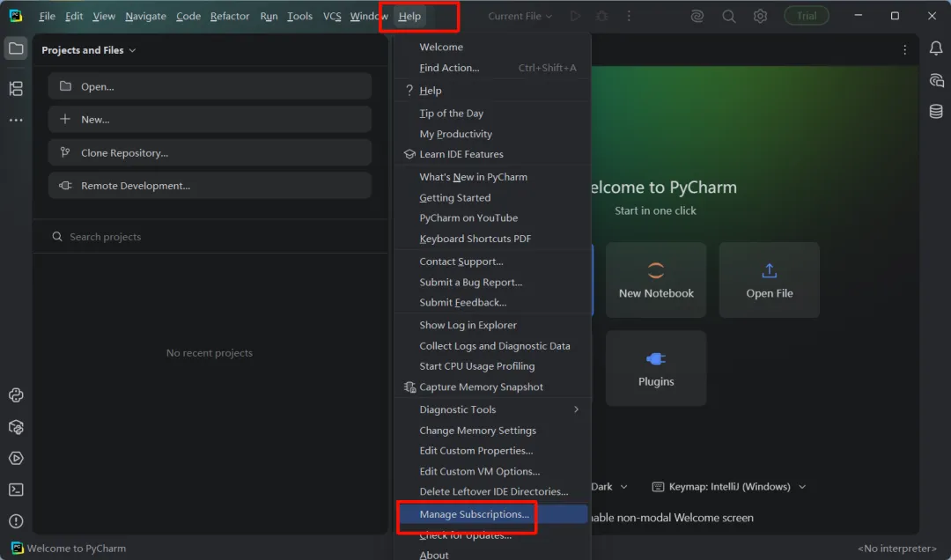Viewport: 951px width, 560px height.
Task: Choose What's New in PyCharm entry
Action: (x=492, y=177)
